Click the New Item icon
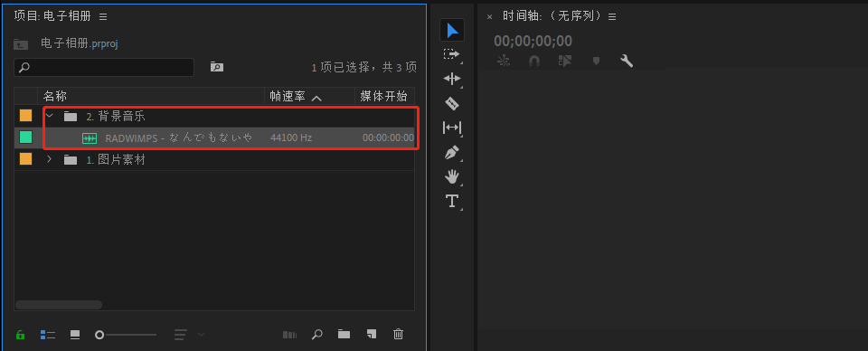The height and width of the screenshot is (351, 868). pos(372,335)
